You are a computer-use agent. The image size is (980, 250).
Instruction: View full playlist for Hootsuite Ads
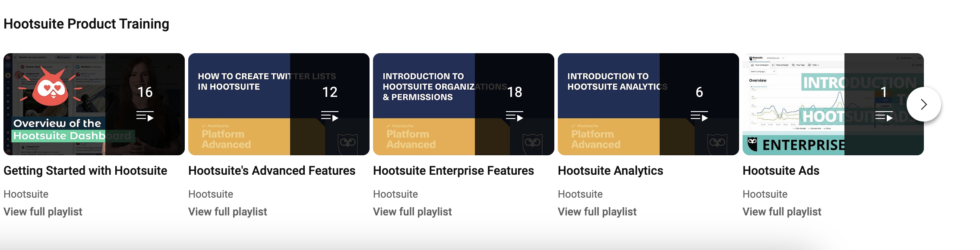(x=782, y=212)
